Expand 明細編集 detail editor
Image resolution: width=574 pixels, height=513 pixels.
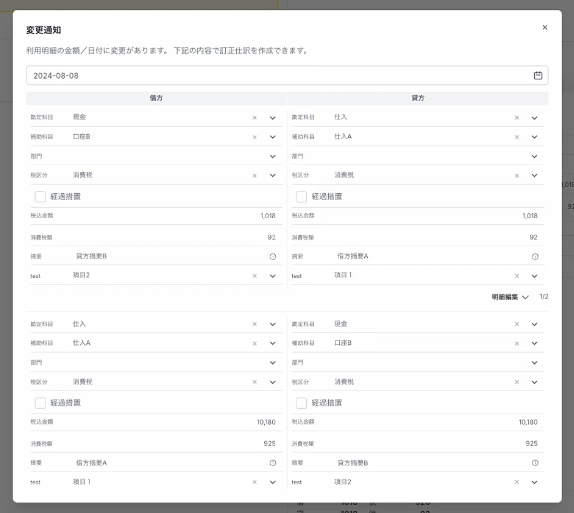[x=510, y=297]
